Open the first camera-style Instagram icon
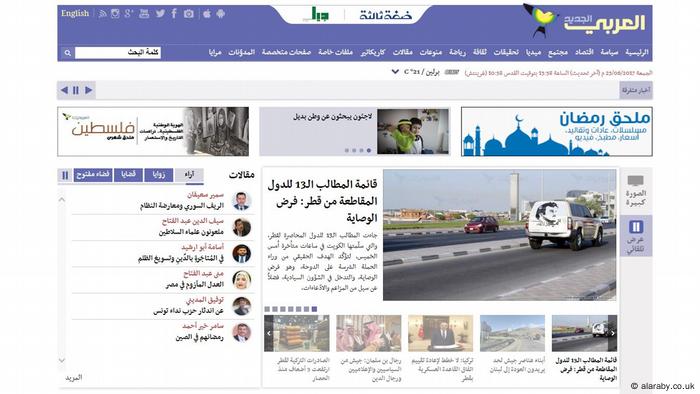Screen dimensions: 700x394 [115, 13]
